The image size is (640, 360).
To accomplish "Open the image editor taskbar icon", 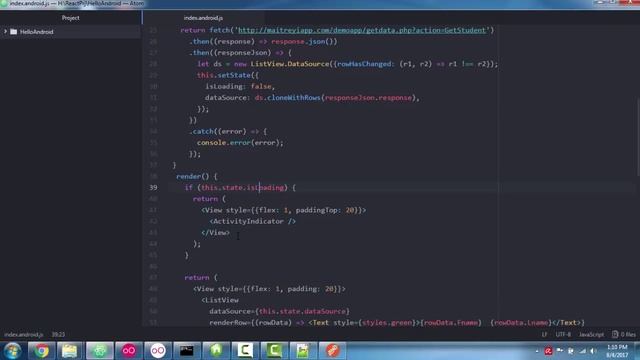I will click(x=303, y=351).
